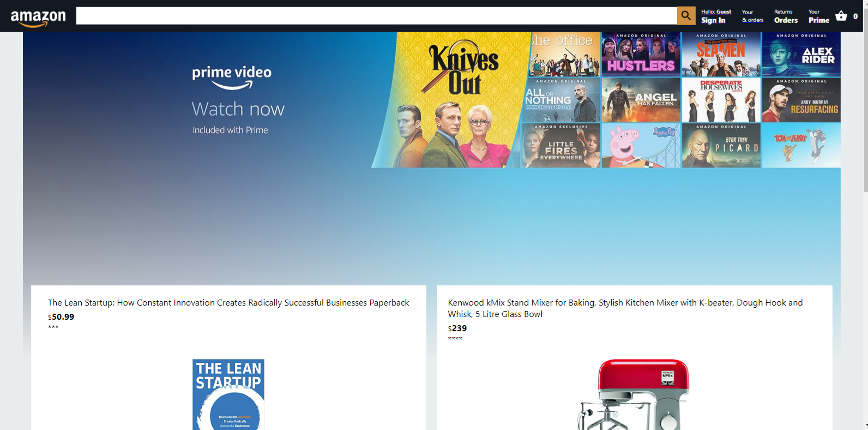Select the Seamen thumbnail
Viewport: 868px width, 430px height.
pyautogui.click(x=721, y=55)
